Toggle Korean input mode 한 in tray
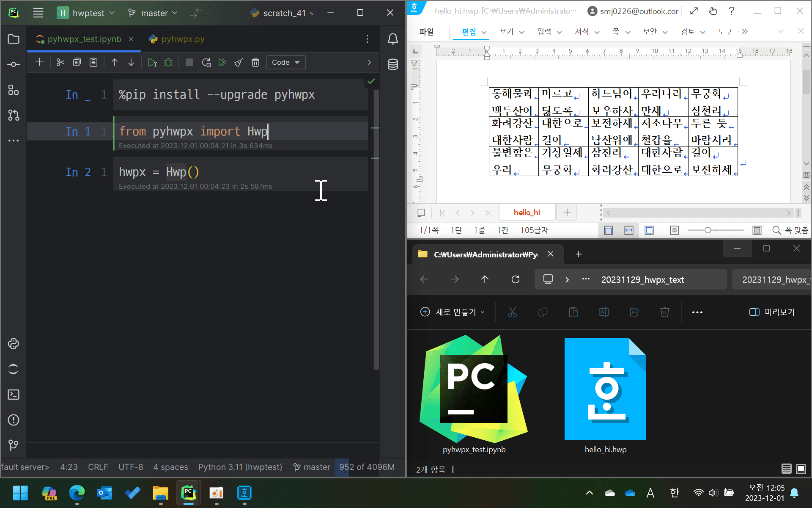The width and height of the screenshot is (812, 508). (x=674, y=492)
